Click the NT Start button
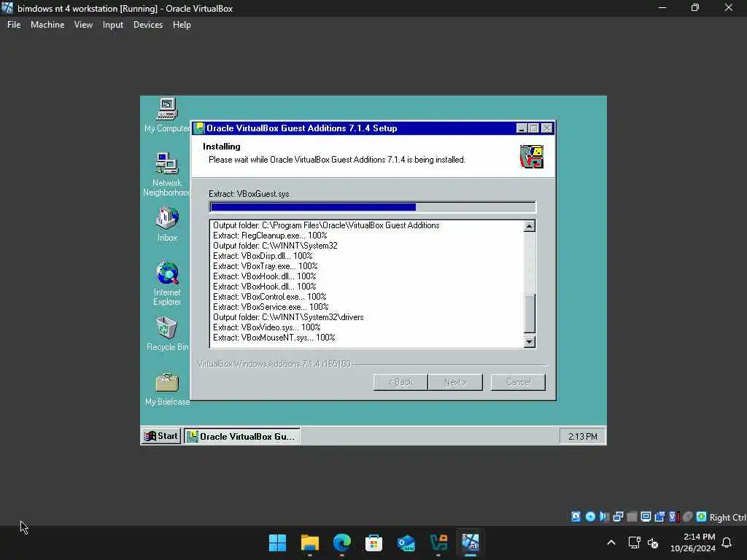The height and width of the screenshot is (560, 747). (161, 436)
